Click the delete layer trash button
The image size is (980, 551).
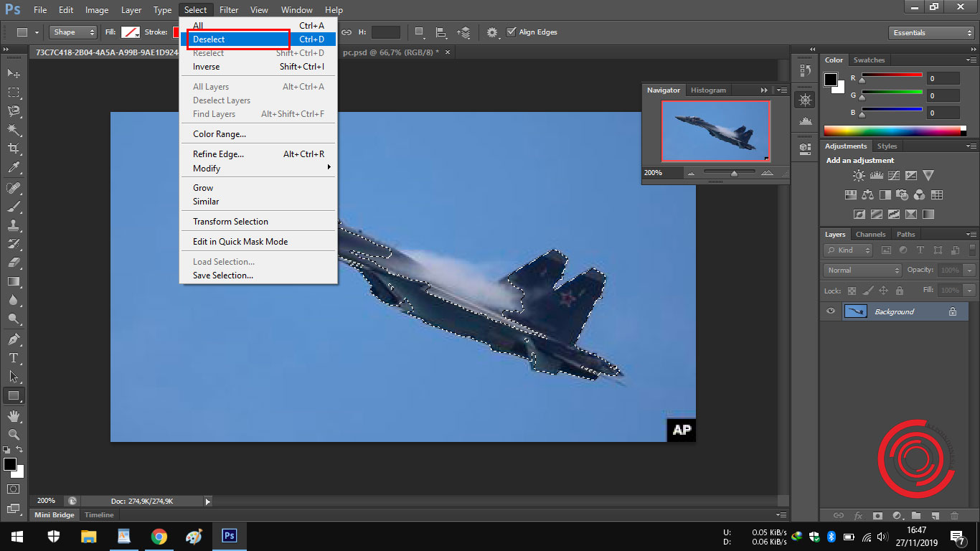point(954,515)
